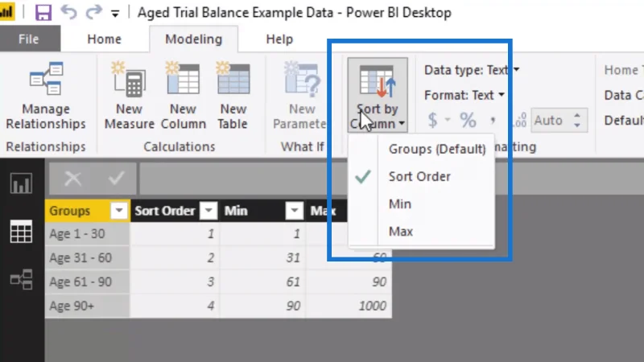Click the Save icon in title bar
This screenshot has height=362, width=644.
pyautogui.click(x=43, y=12)
